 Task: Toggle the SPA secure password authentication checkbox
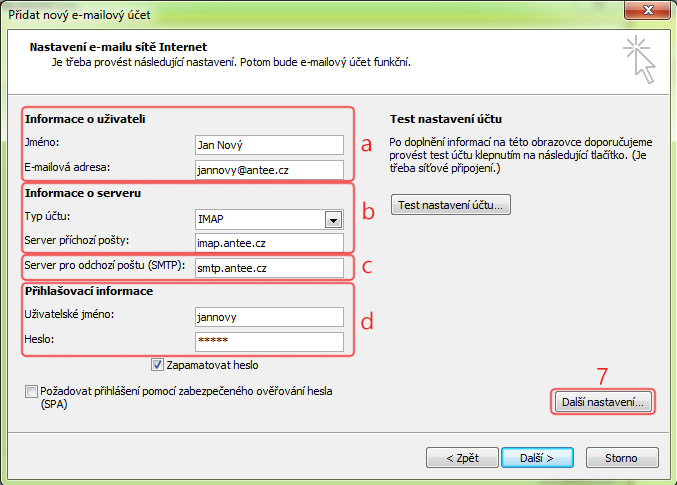click(x=31, y=392)
